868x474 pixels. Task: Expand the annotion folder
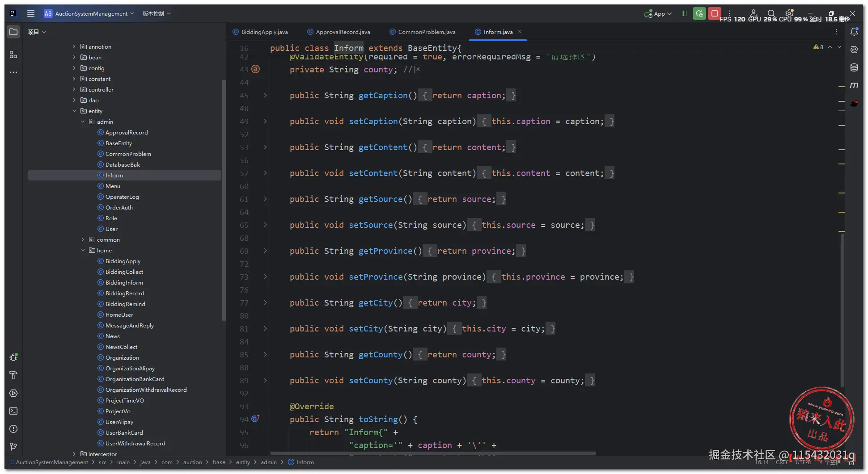point(74,46)
